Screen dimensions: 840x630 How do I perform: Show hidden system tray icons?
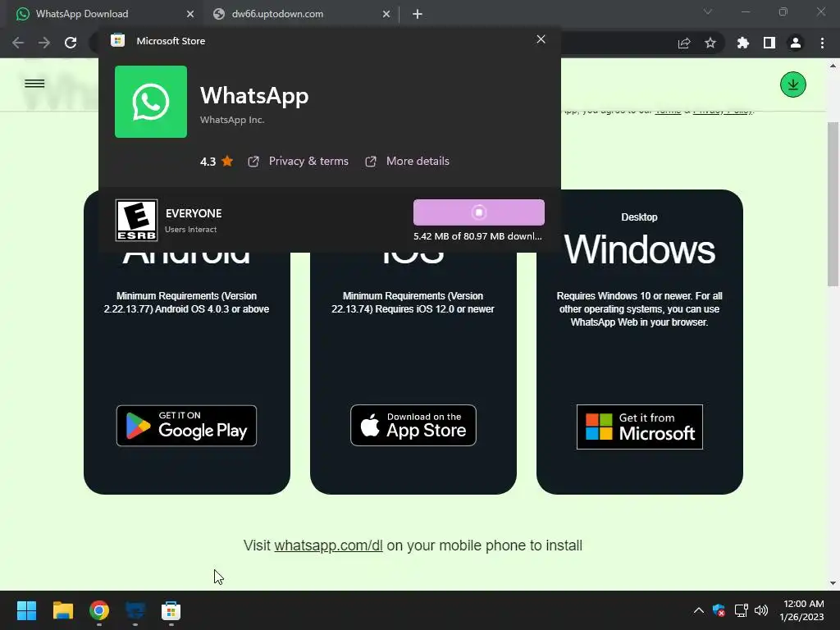pos(699,610)
